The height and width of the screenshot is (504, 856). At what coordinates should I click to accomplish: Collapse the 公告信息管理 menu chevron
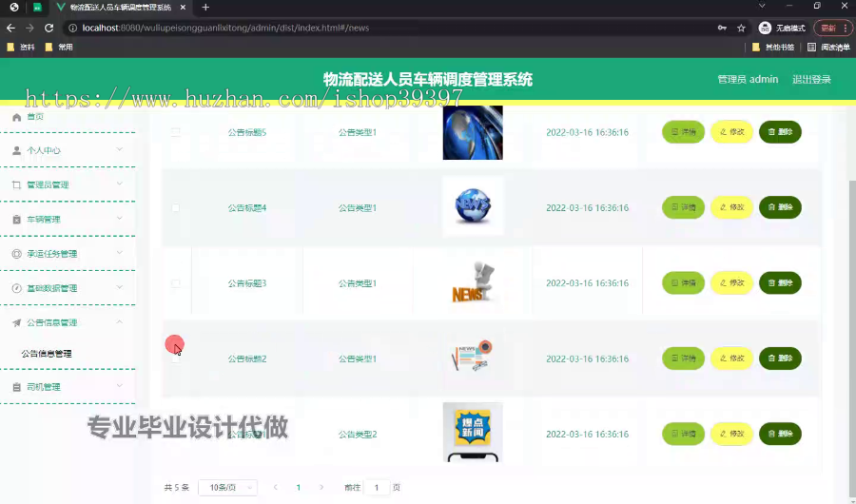(x=120, y=321)
